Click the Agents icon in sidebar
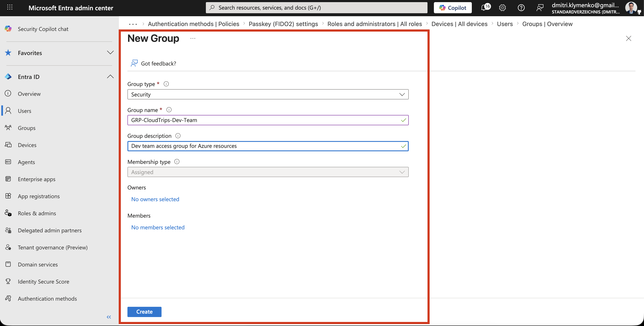644x326 pixels. [8, 162]
